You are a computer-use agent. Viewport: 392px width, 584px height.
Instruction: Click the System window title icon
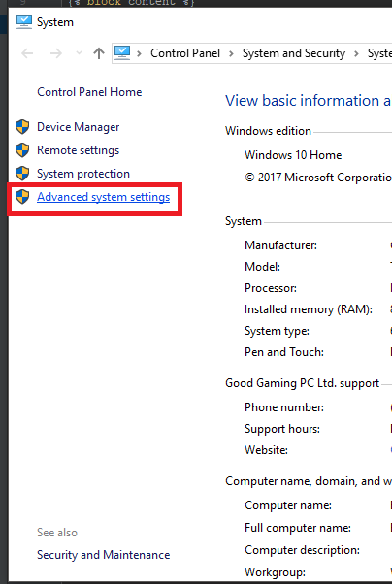point(24,22)
